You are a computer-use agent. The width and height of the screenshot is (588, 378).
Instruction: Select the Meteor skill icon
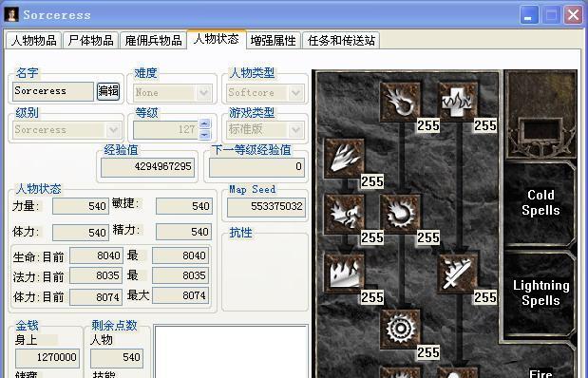(x=400, y=329)
